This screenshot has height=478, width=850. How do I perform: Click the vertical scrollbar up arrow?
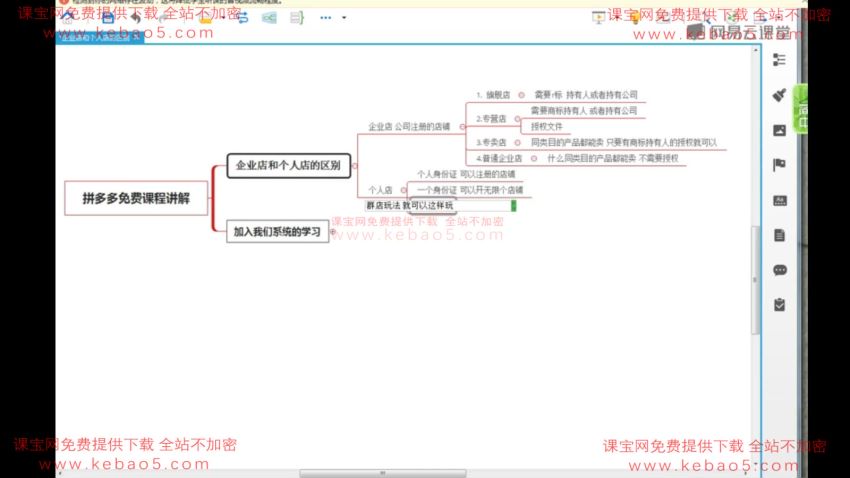[755, 50]
